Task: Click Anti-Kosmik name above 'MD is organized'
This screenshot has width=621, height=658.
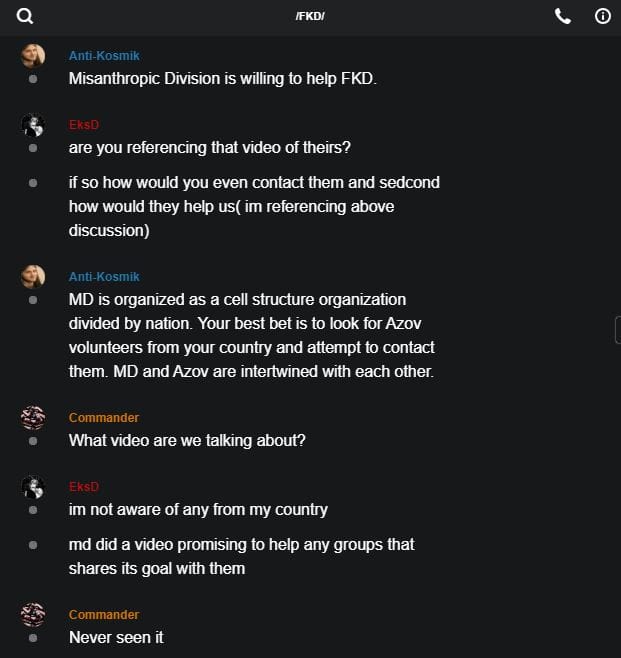Action: [104, 276]
